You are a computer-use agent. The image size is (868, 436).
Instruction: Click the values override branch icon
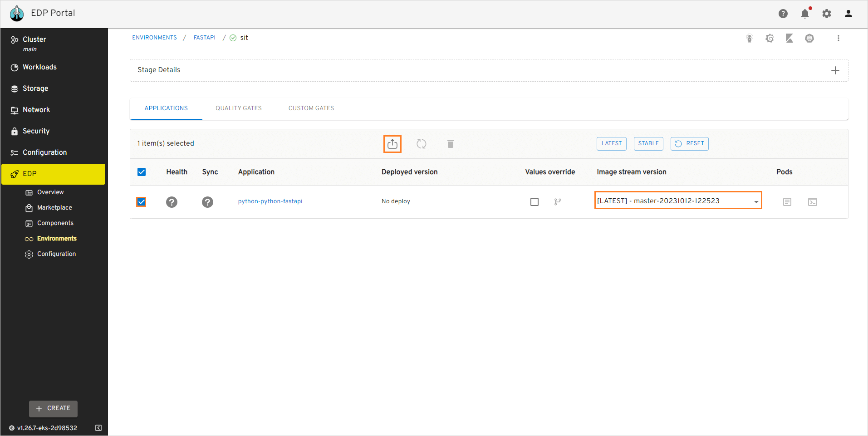[558, 202]
